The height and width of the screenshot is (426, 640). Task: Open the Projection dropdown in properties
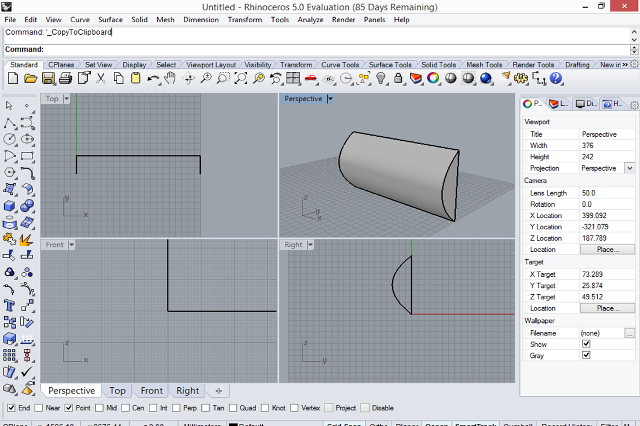pos(630,168)
